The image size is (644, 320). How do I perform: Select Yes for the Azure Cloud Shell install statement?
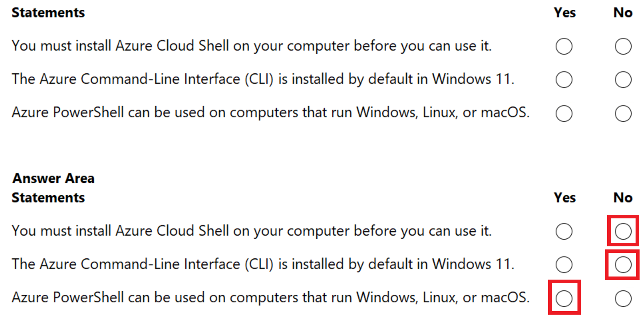(564, 46)
